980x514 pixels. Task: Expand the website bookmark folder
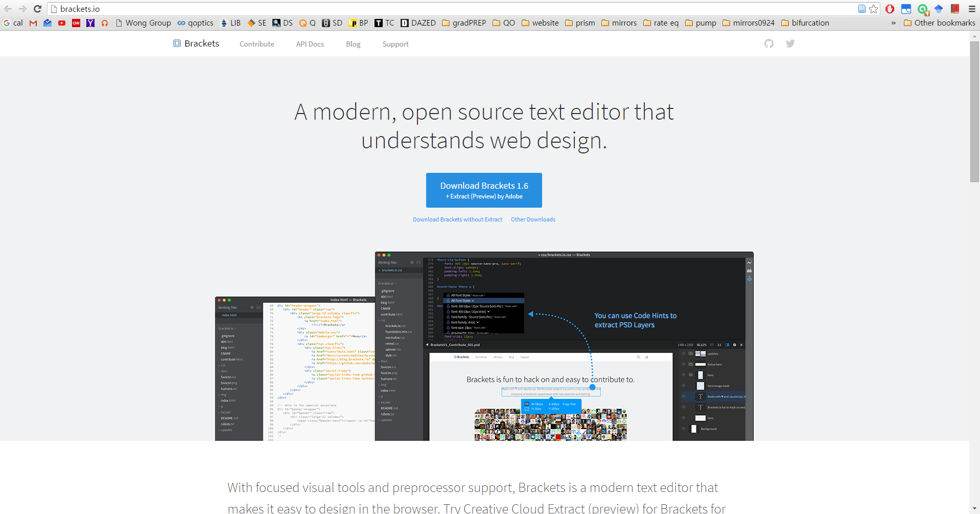(x=540, y=23)
